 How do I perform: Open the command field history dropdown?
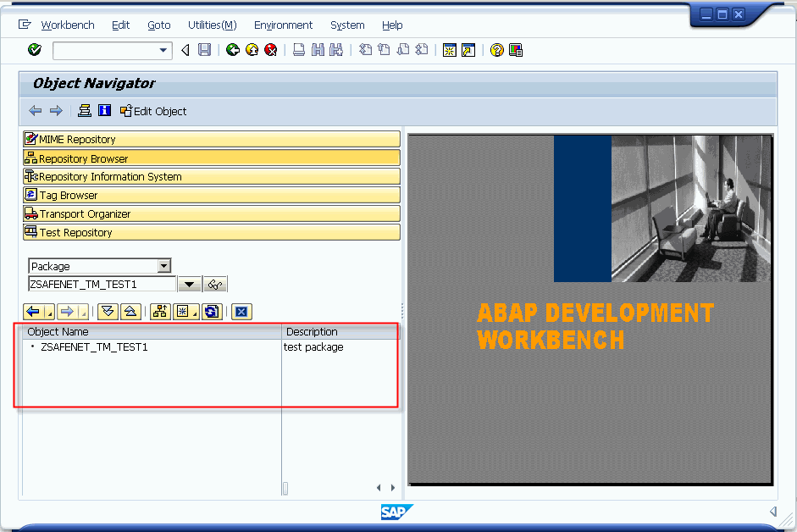pyautogui.click(x=163, y=50)
